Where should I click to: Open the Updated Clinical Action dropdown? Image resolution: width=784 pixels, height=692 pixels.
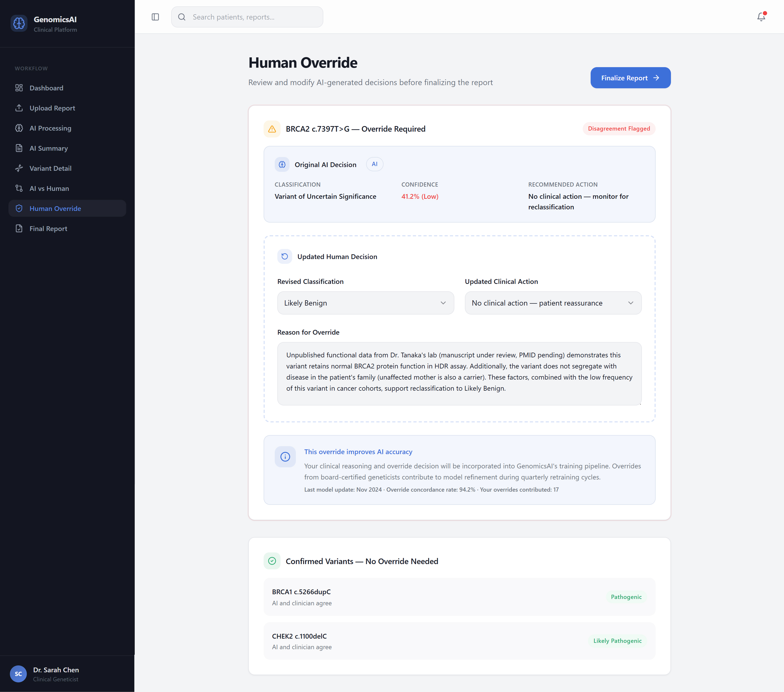coord(553,303)
